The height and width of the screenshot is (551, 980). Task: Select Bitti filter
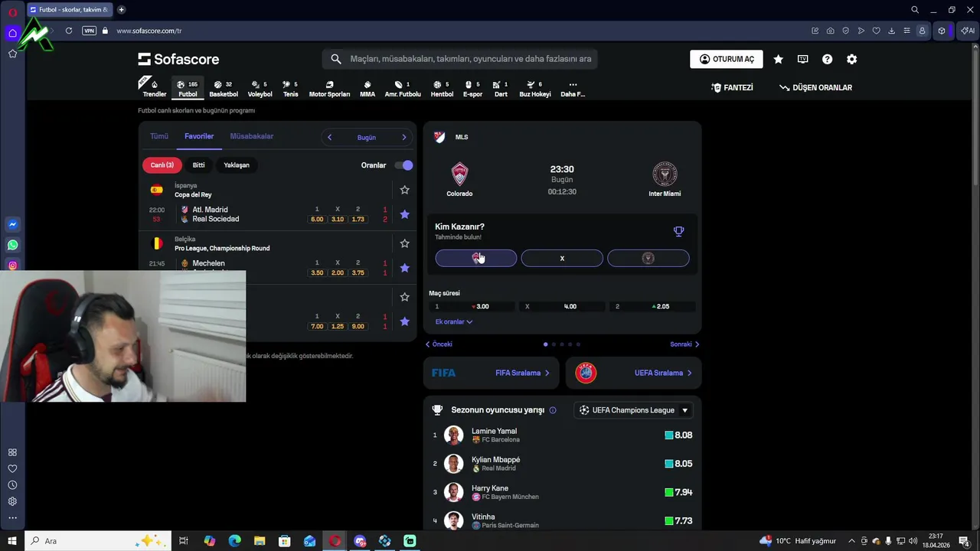point(198,165)
